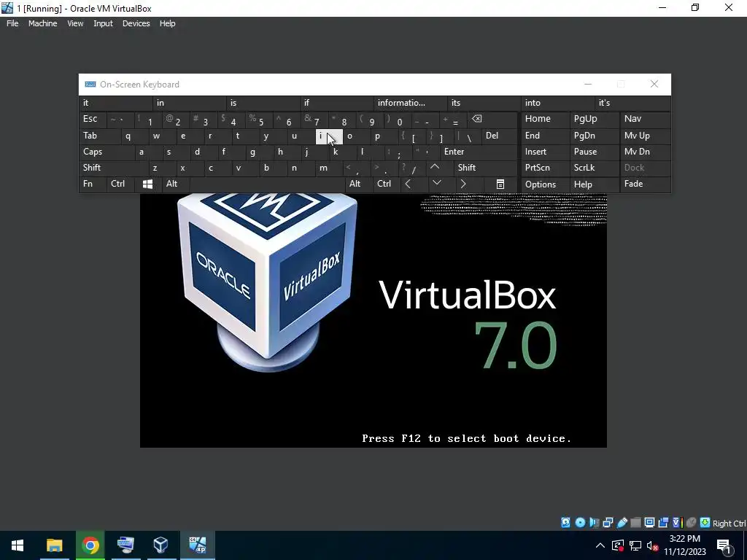
Task: Click the optical disk status icon
Action: point(580,522)
